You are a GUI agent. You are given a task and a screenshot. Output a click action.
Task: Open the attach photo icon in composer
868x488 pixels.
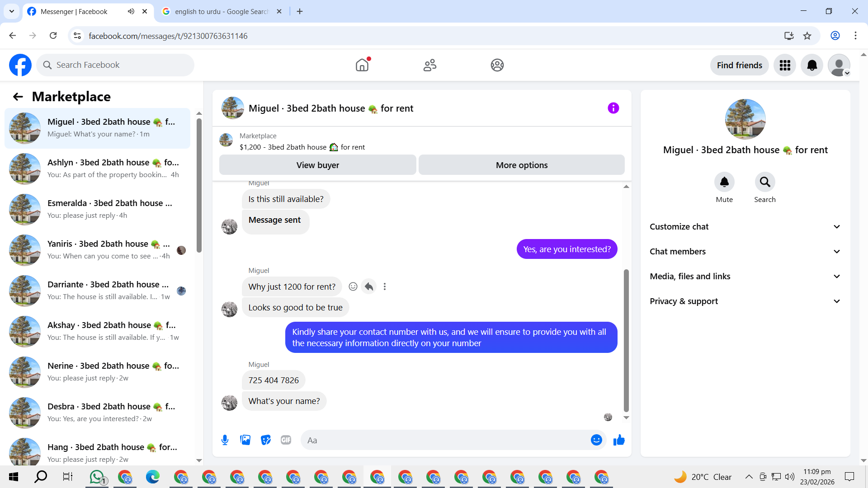pyautogui.click(x=245, y=440)
